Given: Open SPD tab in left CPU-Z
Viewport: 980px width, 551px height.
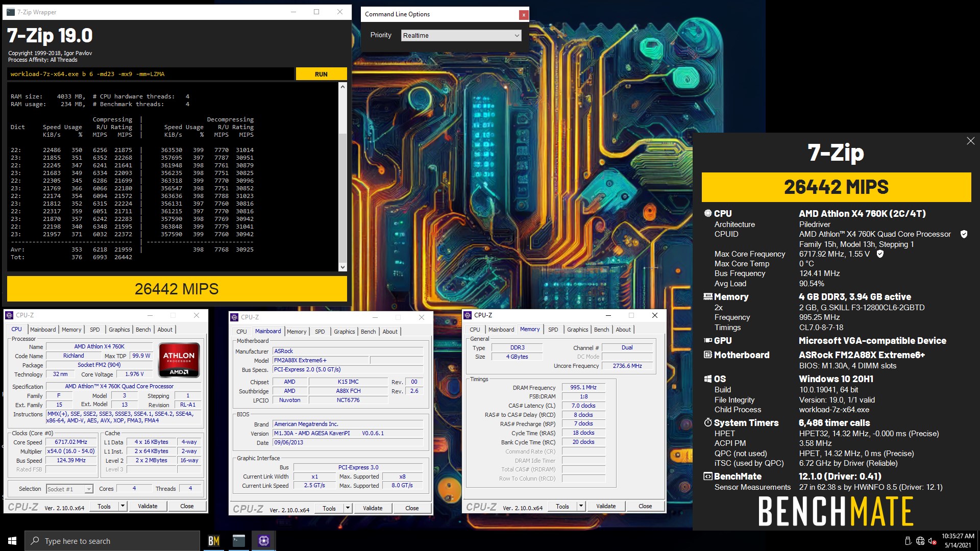Looking at the screenshot, I should [95, 330].
